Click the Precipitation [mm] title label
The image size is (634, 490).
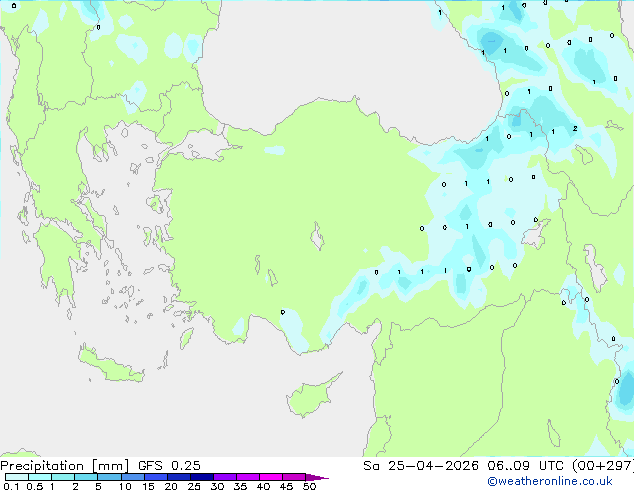coord(60,465)
